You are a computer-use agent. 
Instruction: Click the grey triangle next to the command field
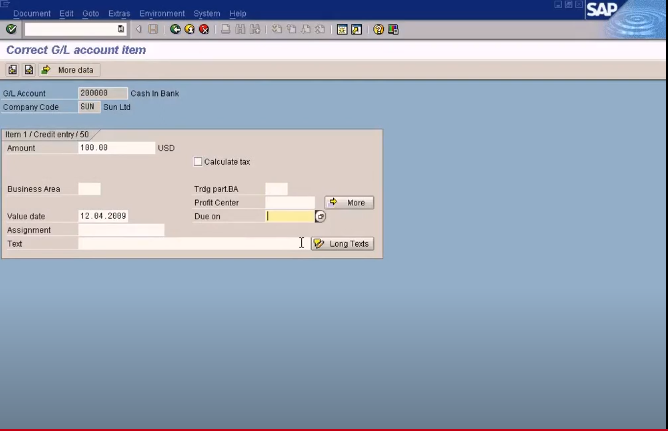coord(138,29)
